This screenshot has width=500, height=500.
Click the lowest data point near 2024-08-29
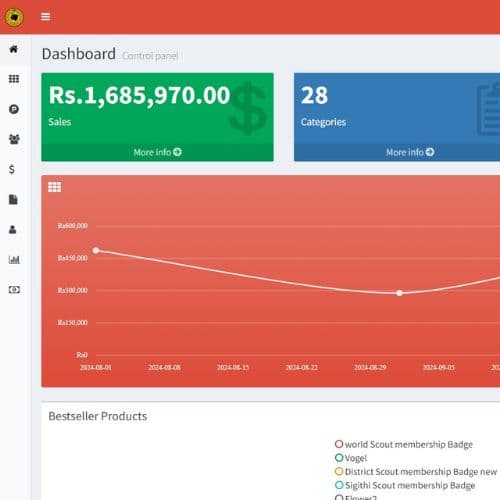pyautogui.click(x=400, y=293)
